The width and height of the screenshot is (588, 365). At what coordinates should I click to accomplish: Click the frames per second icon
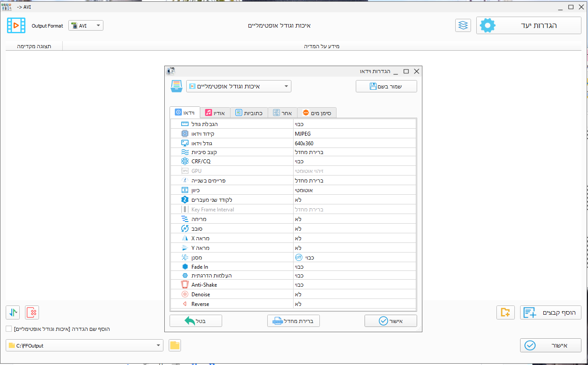(184, 180)
